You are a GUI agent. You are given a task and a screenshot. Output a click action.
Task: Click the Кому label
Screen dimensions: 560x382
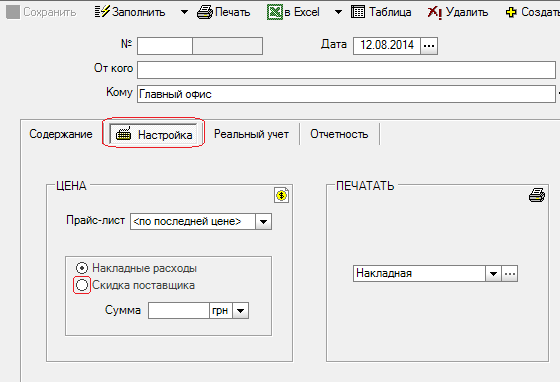119,92
